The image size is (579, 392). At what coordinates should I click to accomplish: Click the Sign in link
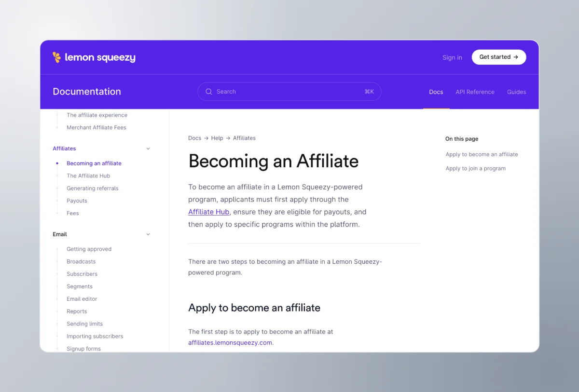coord(452,57)
